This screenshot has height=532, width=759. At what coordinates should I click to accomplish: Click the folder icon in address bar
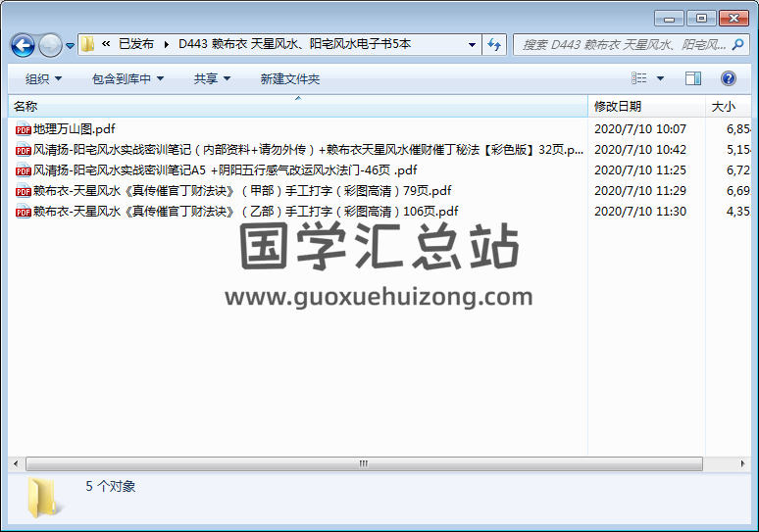pos(87,44)
